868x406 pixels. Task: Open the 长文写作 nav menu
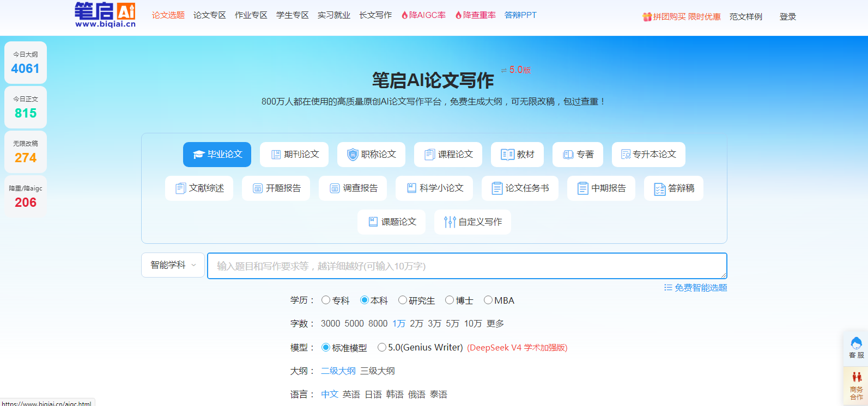tap(375, 15)
